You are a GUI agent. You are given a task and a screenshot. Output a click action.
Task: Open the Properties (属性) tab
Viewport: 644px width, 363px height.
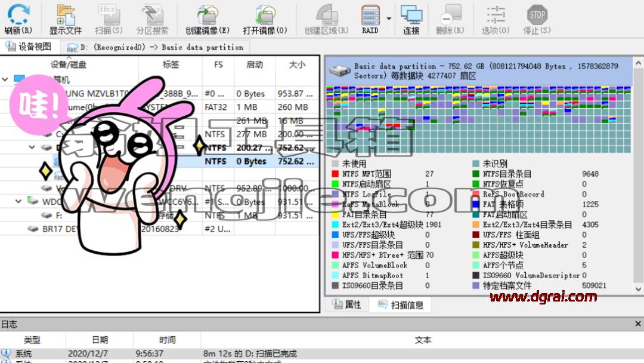tap(347, 304)
